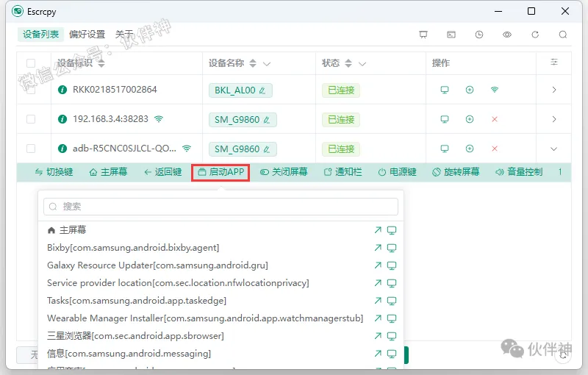Expand the 192.168.3.4:38283 row
The height and width of the screenshot is (375, 588).
tap(554, 119)
